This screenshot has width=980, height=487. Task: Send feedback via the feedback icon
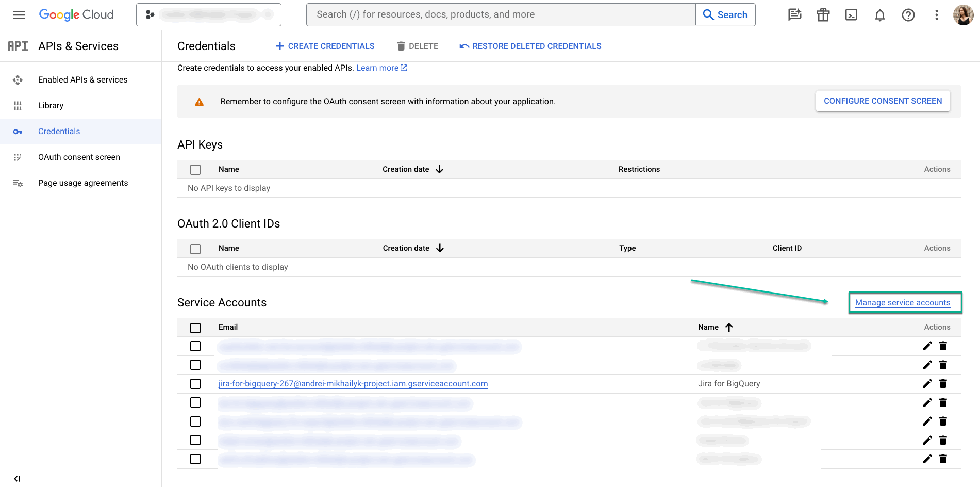pyautogui.click(x=794, y=14)
